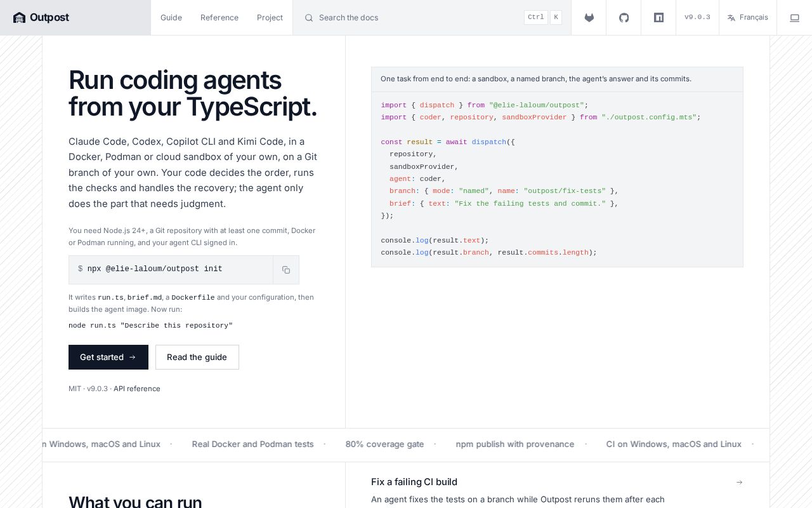This screenshot has height=508, width=812.
Task: Click the Ctrl keyboard shortcut badge
Action: [x=536, y=18]
